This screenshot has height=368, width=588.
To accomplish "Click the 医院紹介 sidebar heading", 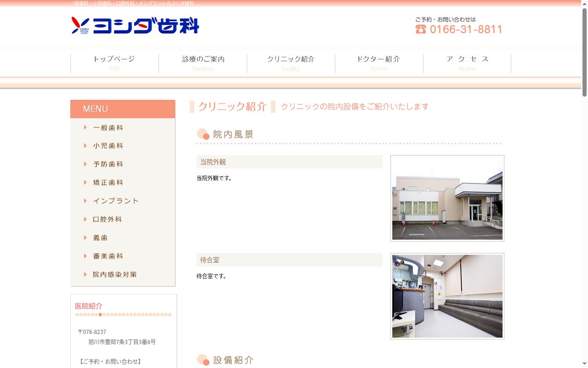I will (89, 306).
